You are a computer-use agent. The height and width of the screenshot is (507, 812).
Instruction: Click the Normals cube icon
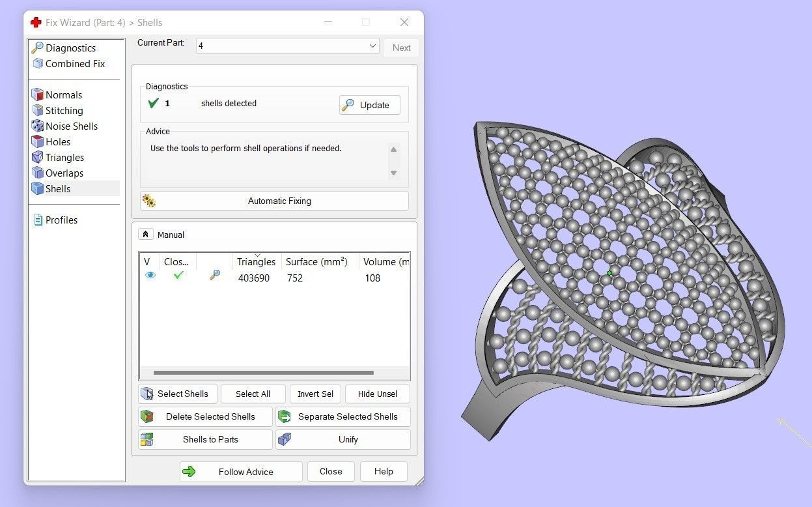[x=38, y=94]
